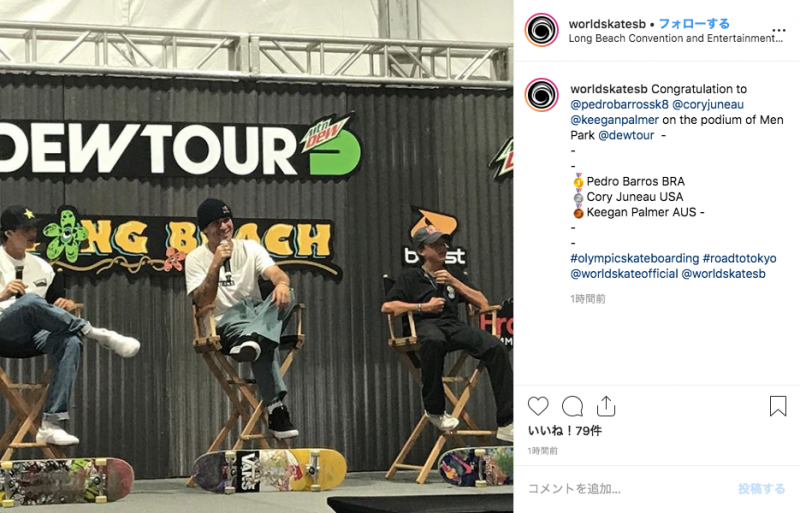Open @dewtour profile mention
This screenshot has height=513, width=800.
[x=626, y=135]
